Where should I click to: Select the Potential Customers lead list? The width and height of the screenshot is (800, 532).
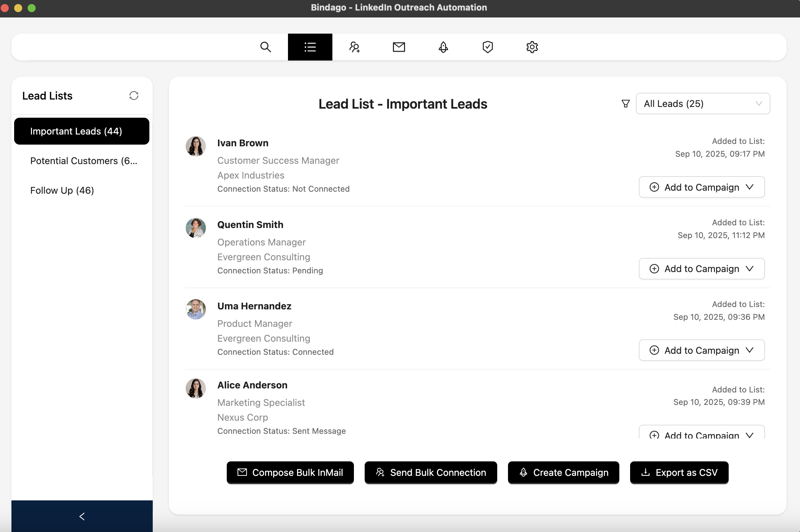tap(83, 161)
